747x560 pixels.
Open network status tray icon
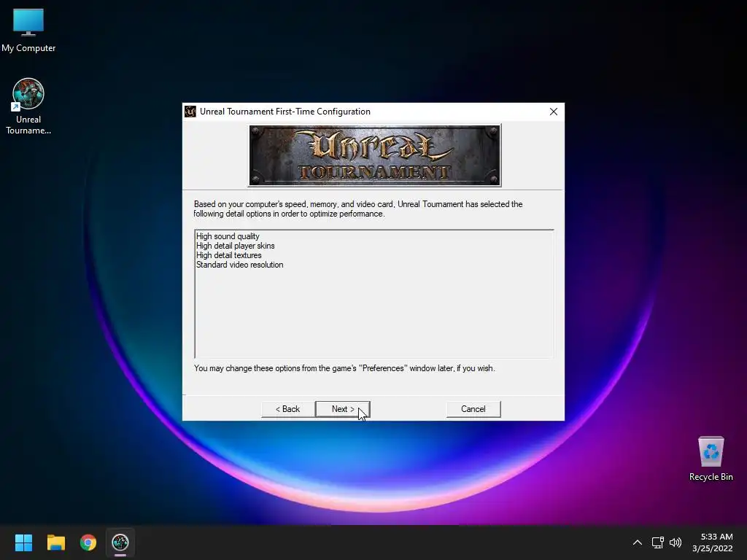[658, 542]
